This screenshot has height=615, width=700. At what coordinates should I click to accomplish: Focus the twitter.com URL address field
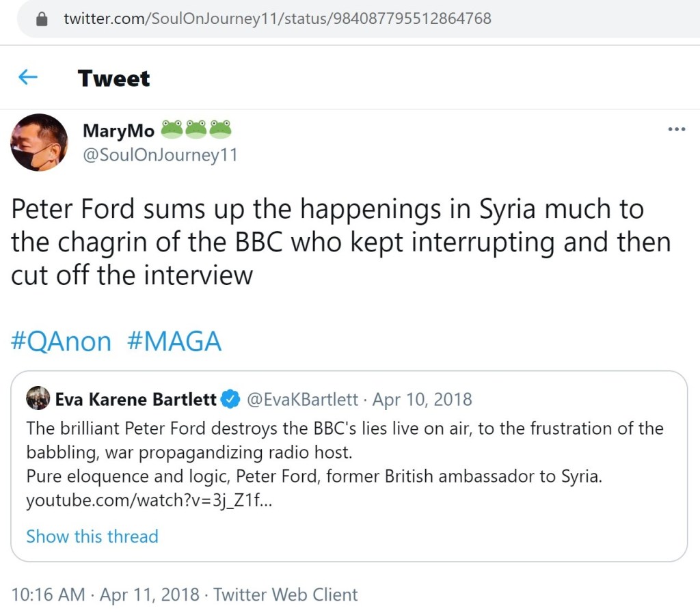click(277, 19)
